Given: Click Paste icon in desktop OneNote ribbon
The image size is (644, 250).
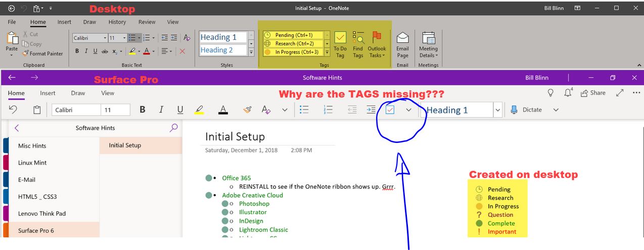Looking at the screenshot, I should [x=12, y=38].
